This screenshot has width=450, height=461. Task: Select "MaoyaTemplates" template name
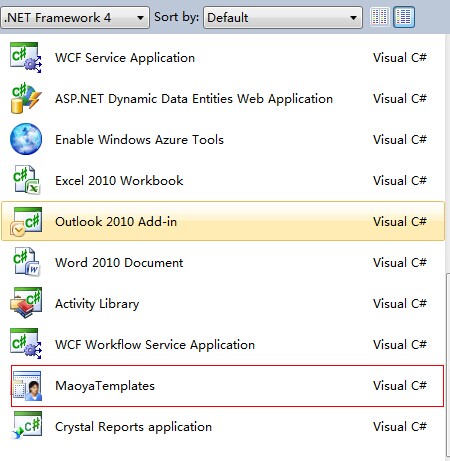pos(105,386)
